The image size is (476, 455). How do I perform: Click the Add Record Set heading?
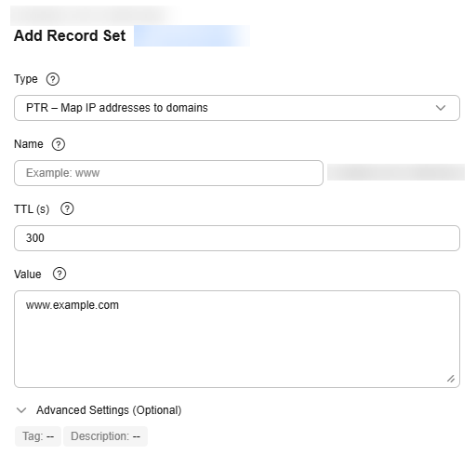(x=70, y=35)
